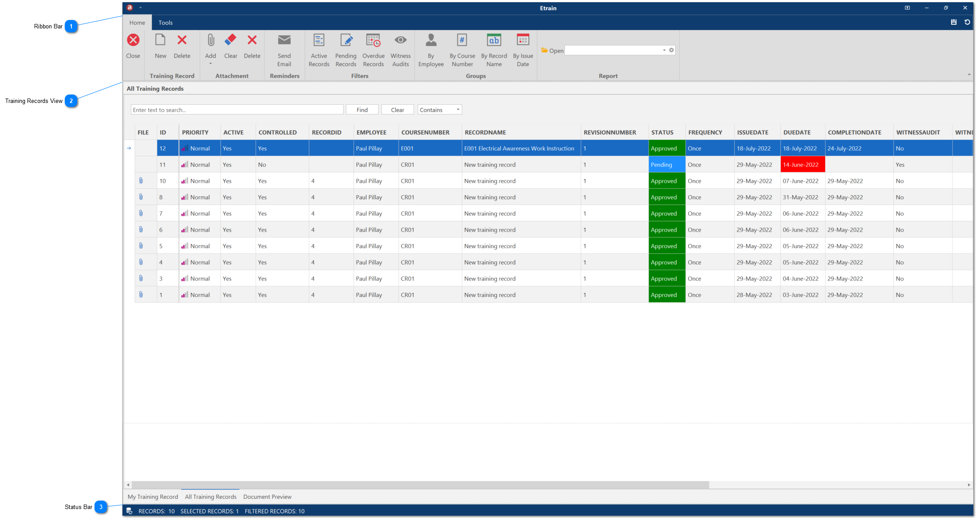Group records By Employee
The height and width of the screenshot is (521, 980).
pos(431,50)
